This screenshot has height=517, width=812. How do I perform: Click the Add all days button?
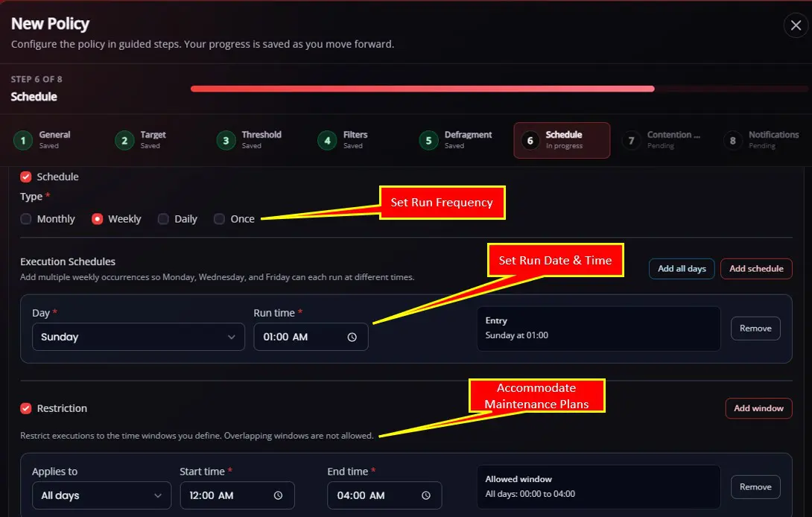tap(682, 268)
